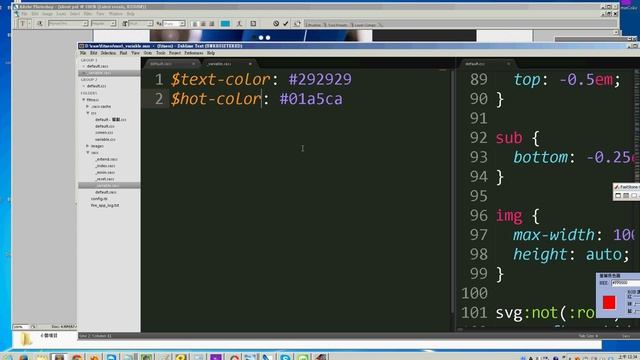640x360 pixels.
Task: Open fire_app_log.txt in the sidebar
Action: click(105, 205)
